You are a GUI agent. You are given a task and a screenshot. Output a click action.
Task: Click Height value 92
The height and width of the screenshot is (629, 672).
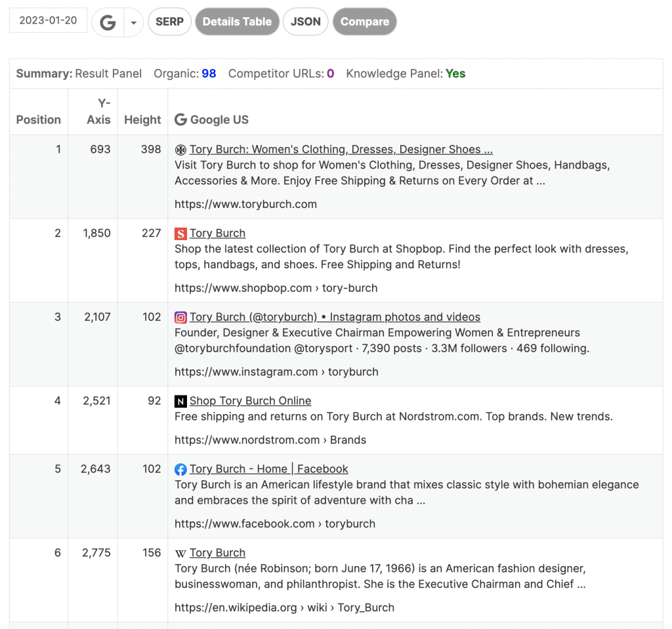coord(154,401)
